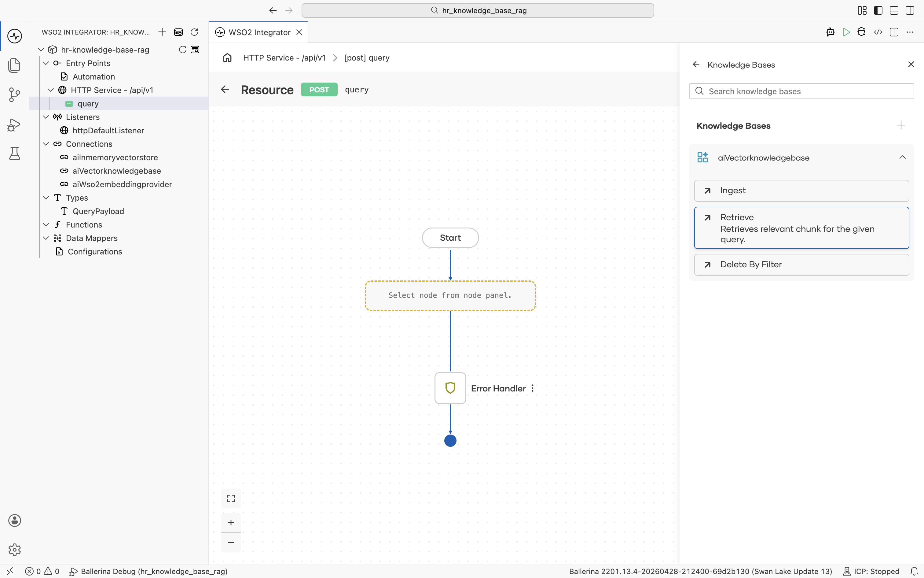The height and width of the screenshot is (578, 924).
Task: Open the Testing flask view
Action: pyautogui.click(x=14, y=154)
